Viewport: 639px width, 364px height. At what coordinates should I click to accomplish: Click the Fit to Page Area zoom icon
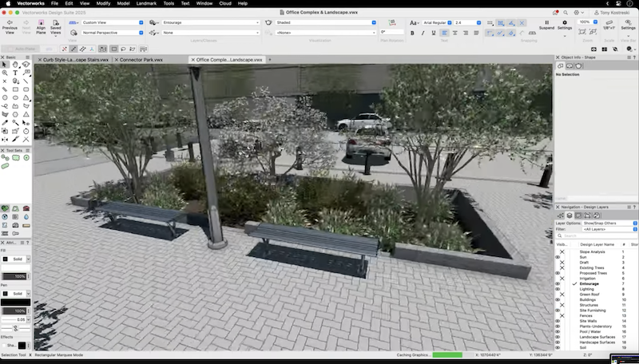click(x=582, y=32)
